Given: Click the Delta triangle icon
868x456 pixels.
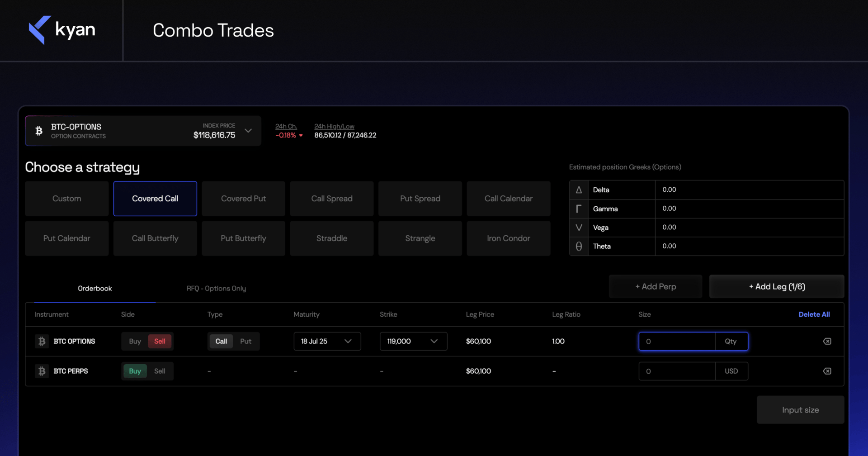Looking at the screenshot, I should click(x=579, y=190).
